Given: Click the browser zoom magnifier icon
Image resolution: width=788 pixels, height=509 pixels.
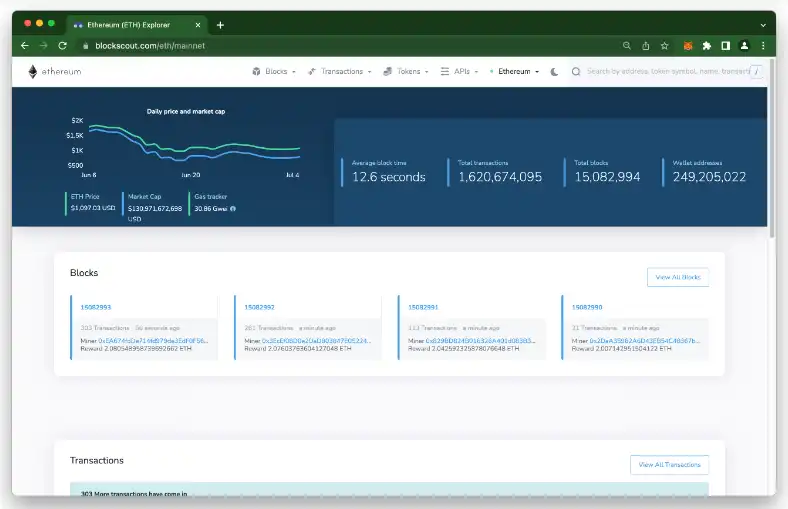Looking at the screenshot, I should (x=627, y=46).
